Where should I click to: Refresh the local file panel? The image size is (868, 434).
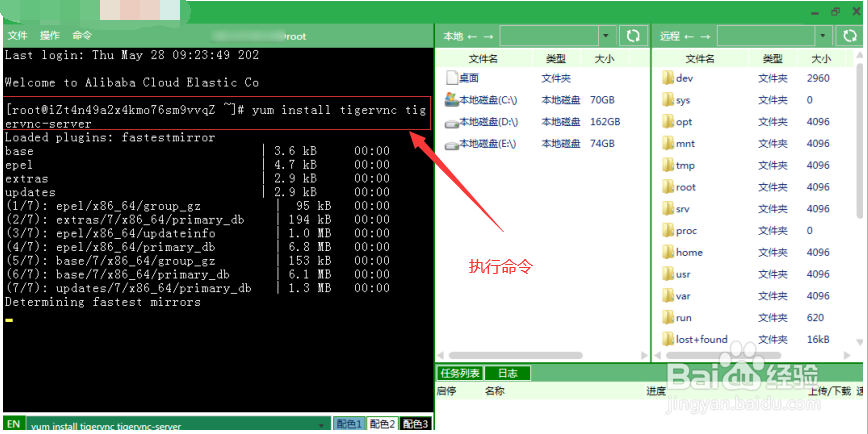(633, 36)
